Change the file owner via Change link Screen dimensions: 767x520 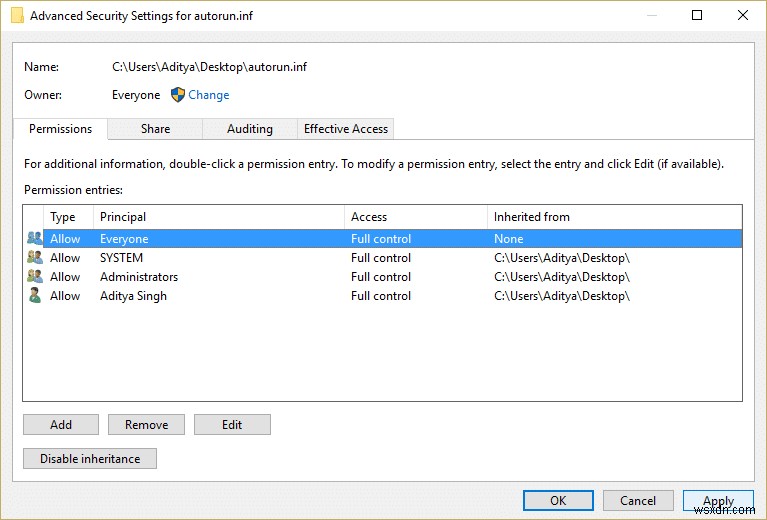click(209, 95)
